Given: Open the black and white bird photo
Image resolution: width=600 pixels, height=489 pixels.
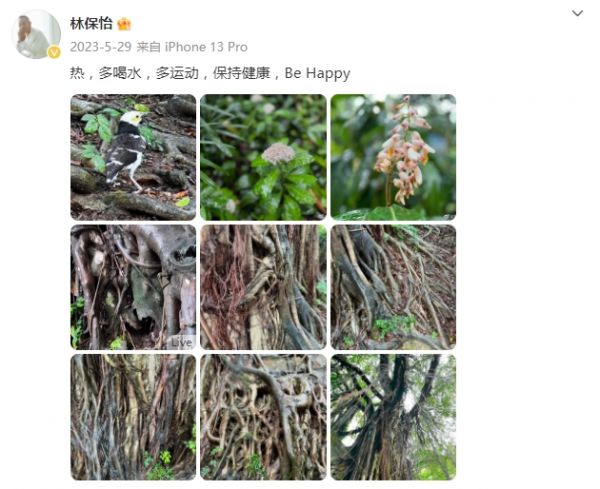Looking at the screenshot, I should pyautogui.click(x=133, y=157).
